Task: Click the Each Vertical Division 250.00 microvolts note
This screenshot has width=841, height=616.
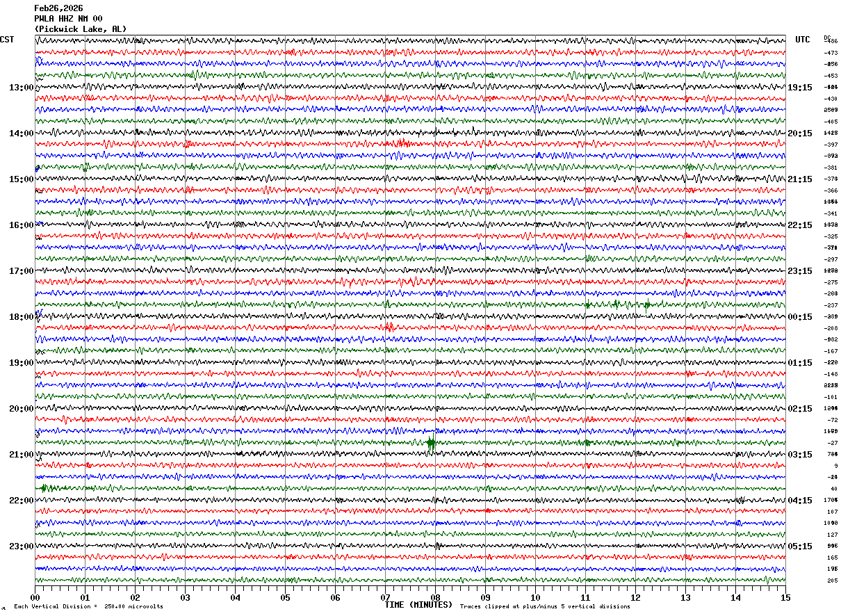Action: pos(88,607)
